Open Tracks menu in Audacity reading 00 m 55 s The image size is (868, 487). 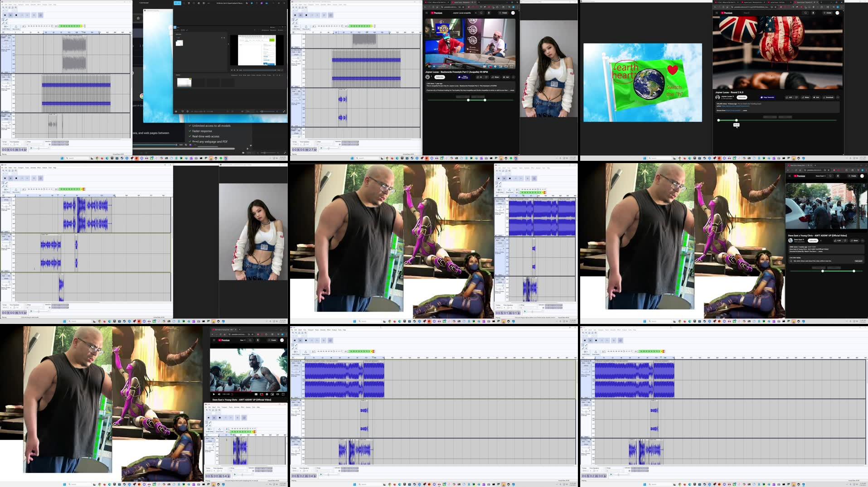[27, 168]
